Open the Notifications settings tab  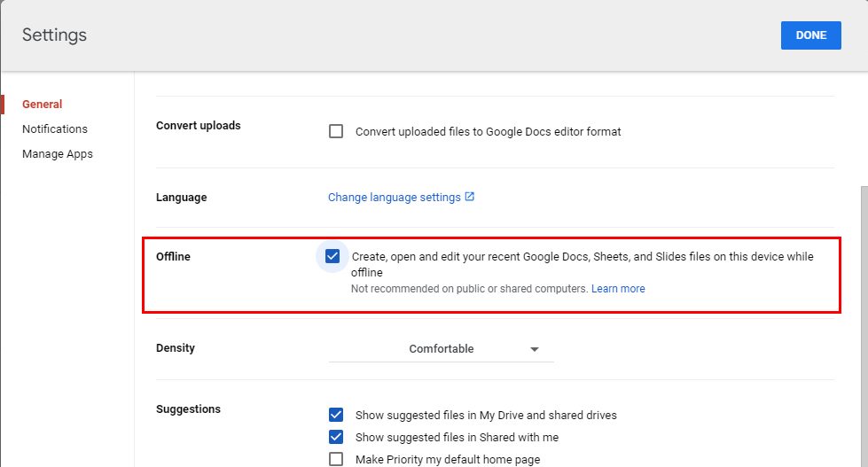pyautogui.click(x=55, y=129)
